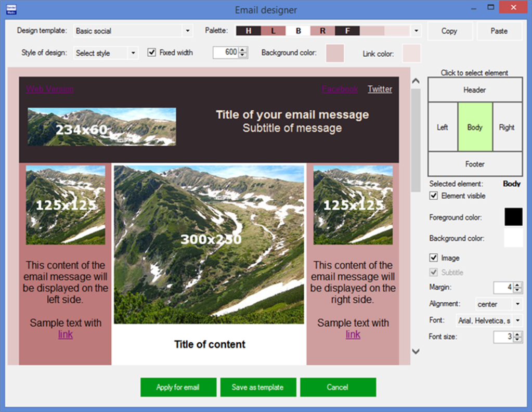Decrease Margin value with down arrow
The width and height of the screenshot is (532, 412).
click(x=517, y=290)
